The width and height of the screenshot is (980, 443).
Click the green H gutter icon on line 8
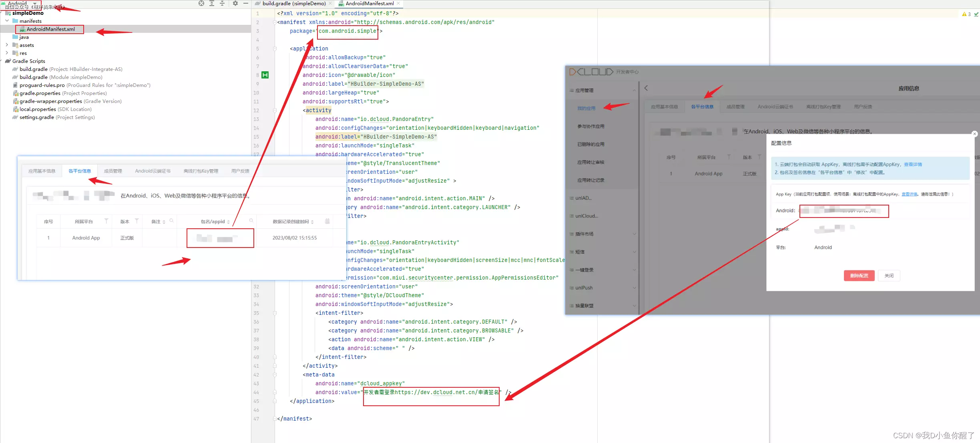point(265,75)
